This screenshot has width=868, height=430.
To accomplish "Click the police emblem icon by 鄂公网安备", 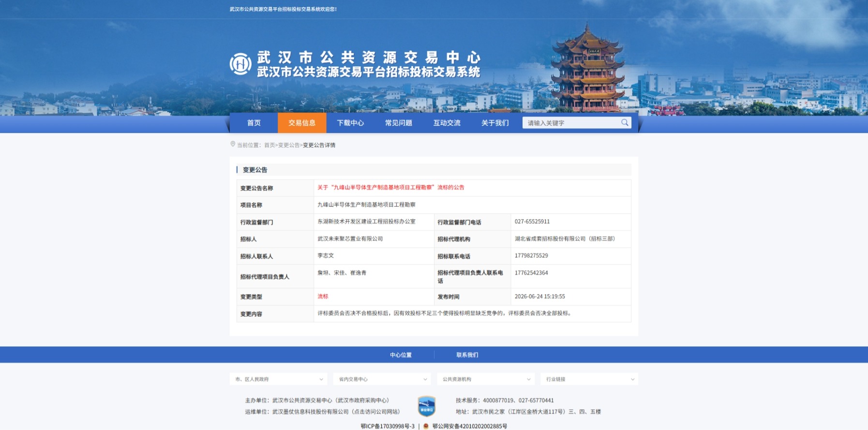I will coord(426,426).
